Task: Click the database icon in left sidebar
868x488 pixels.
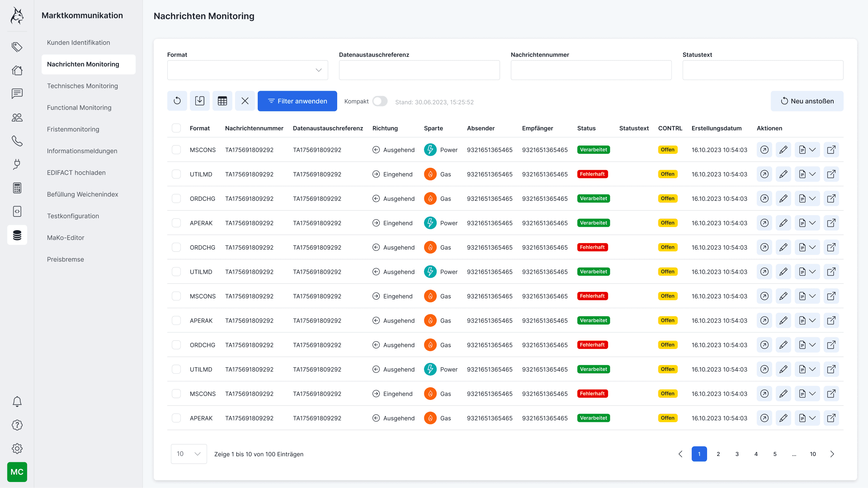Action: [x=17, y=235]
